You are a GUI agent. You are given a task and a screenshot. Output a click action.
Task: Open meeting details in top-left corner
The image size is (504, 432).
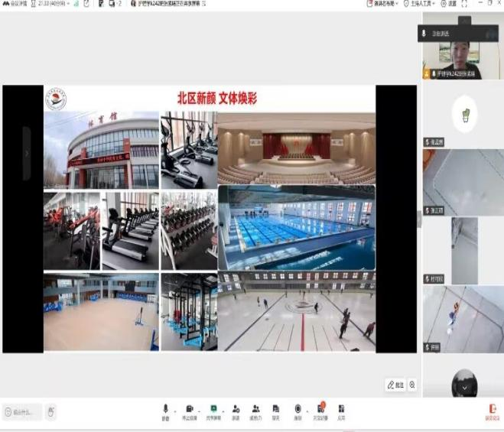click(15, 4)
